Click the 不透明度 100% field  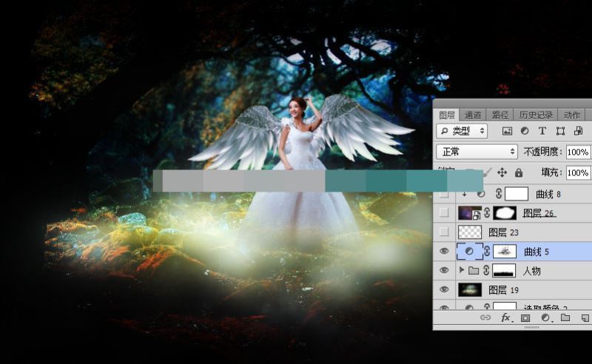pos(579,152)
